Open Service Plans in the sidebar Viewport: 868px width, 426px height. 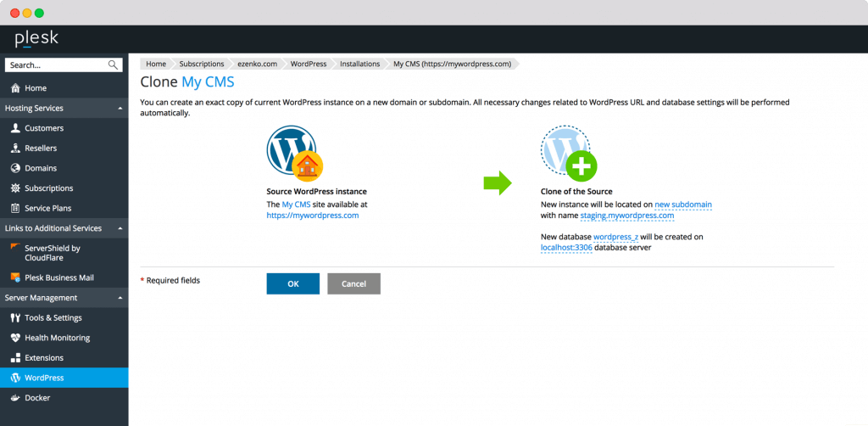click(x=47, y=208)
